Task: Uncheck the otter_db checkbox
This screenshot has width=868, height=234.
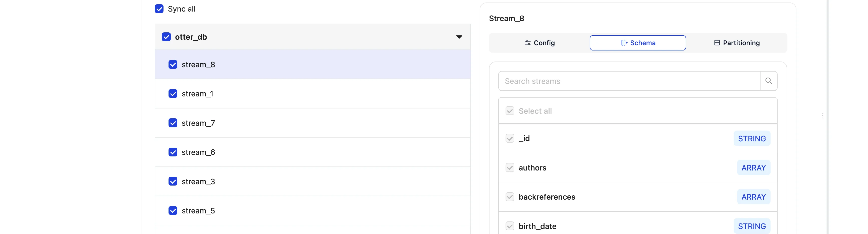Action: pyautogui.click(x=166, y=37)
